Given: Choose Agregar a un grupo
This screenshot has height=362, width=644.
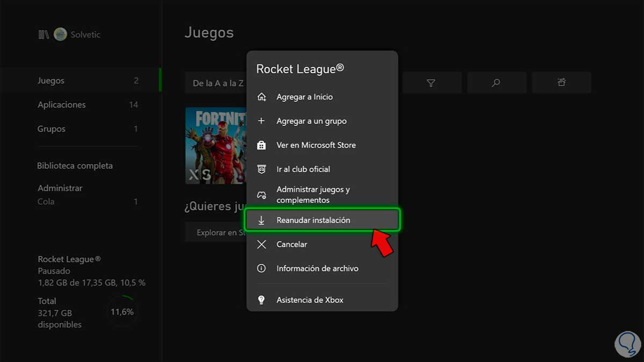Looking at the screenshot, I should [322, 121].
